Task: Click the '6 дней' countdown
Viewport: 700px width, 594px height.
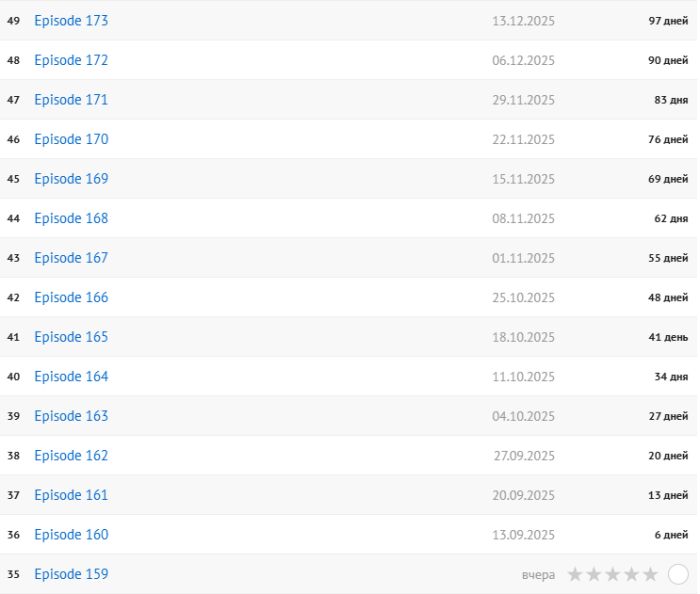Action: [x=671, y=535]
